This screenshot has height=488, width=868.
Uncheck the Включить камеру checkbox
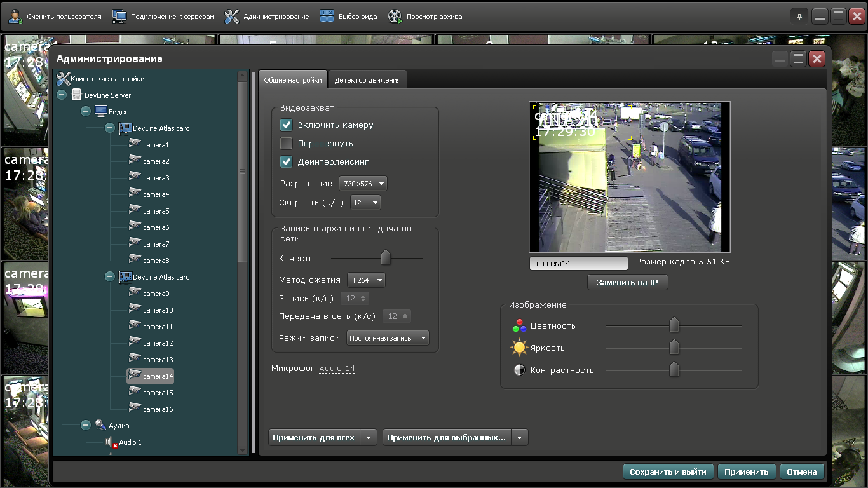click(x=286, y=125)
